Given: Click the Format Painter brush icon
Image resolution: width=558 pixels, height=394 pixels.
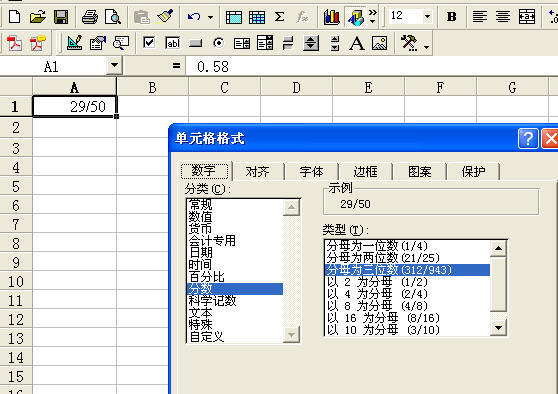Looking at the screenshot, I should point(164,17).
